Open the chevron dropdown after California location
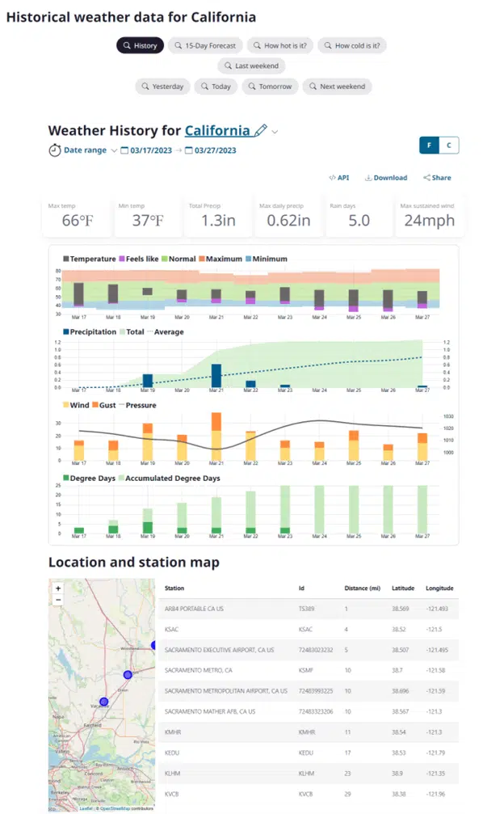Image resolution: width=504 pixels, height=814 pixels. (x=275, y=132)
